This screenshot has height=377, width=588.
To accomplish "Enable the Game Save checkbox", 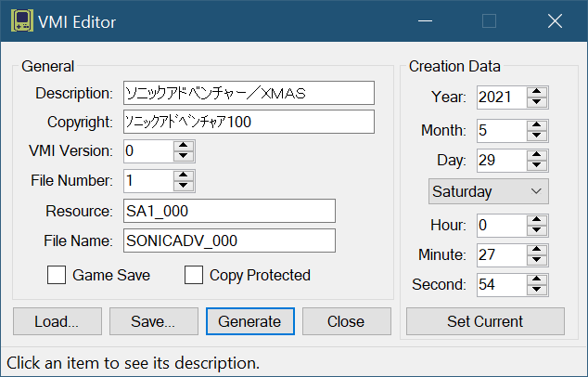I will (58, 275).
